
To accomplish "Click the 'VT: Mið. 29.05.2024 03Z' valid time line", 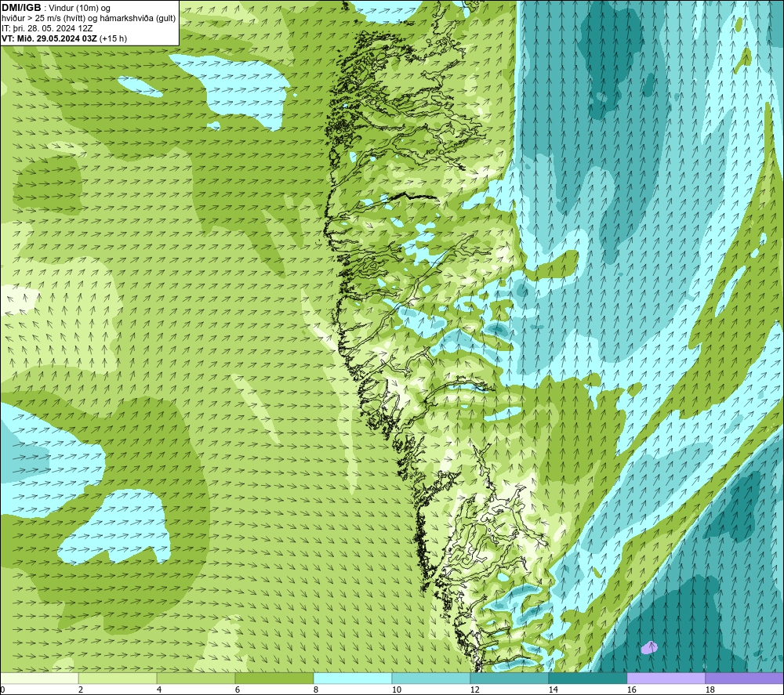I will 49,38.
